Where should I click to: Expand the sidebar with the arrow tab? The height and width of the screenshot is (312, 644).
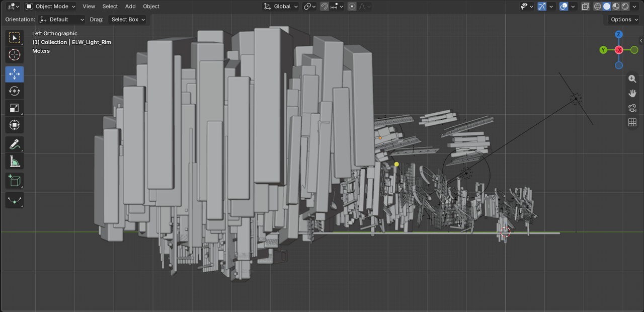641,41
